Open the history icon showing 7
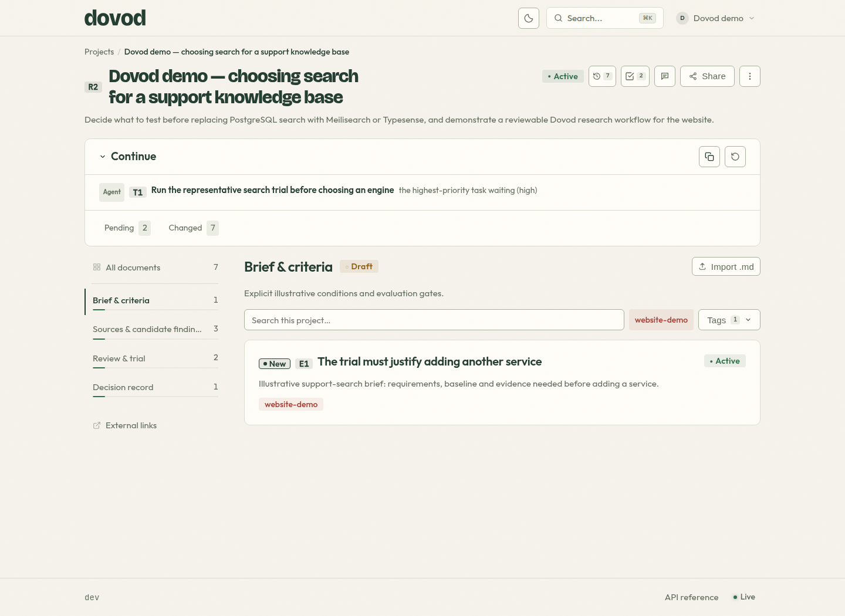Screen dimensions: 845x616 (x=602, y=76)
